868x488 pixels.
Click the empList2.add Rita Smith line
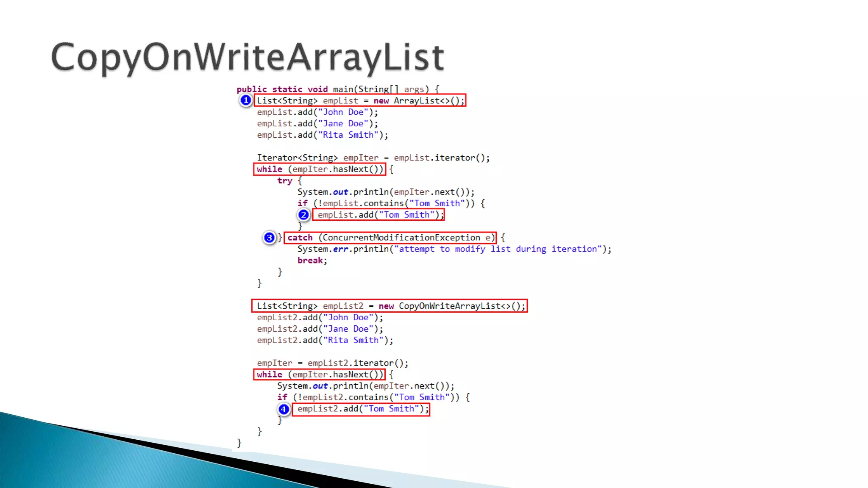325,340
